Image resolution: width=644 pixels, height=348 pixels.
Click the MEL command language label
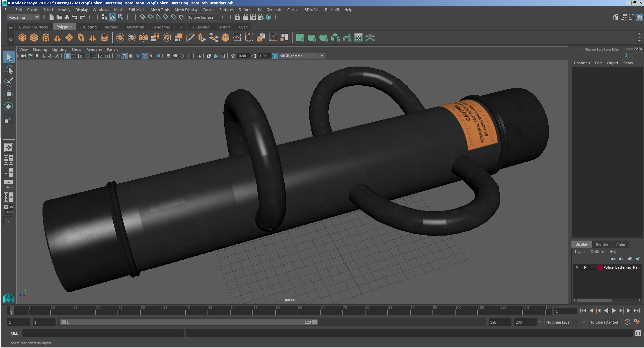pos(14,333)
